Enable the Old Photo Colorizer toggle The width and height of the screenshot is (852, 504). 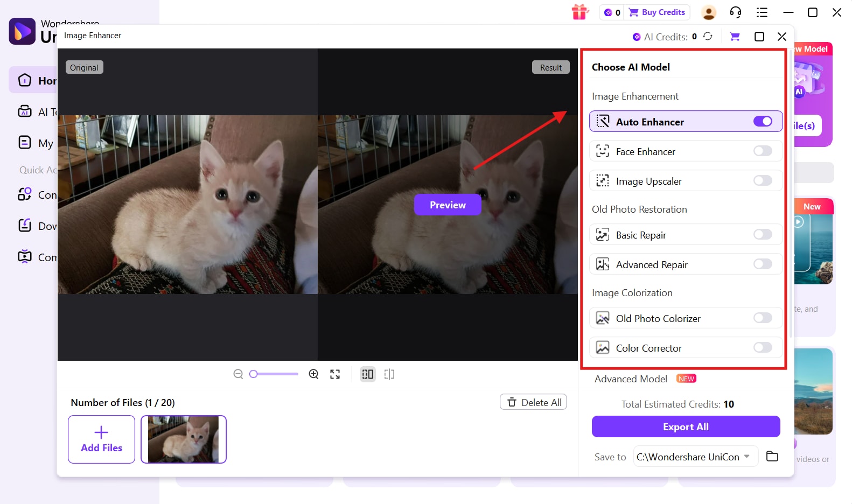coord(763,318)
